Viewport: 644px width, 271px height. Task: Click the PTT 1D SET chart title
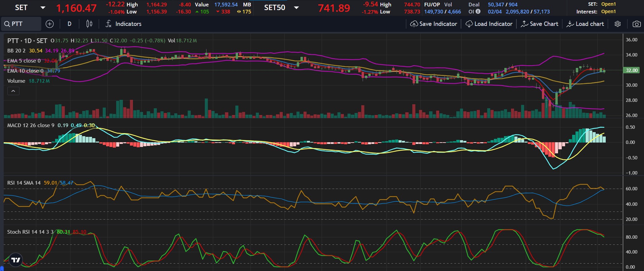point(27,41)
